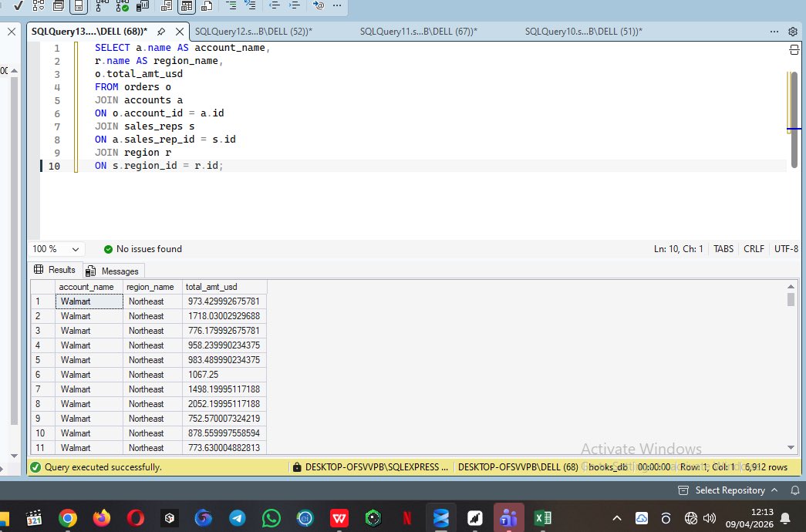Toggle Include Actual Execution Plan

tap(101, 5)
